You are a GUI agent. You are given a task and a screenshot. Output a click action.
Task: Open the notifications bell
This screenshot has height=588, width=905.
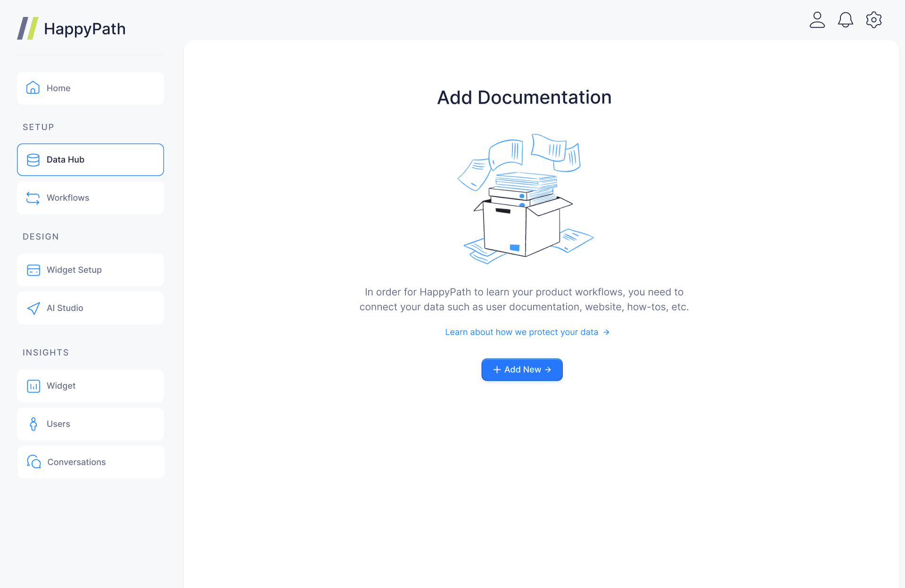[845, 20]
